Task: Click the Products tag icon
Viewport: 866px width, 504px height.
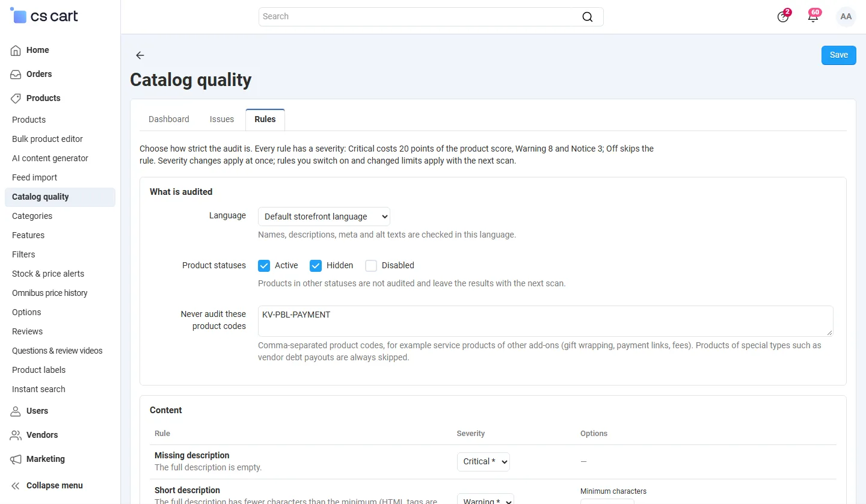Action: pyautogui.click(x=16, y=98)
